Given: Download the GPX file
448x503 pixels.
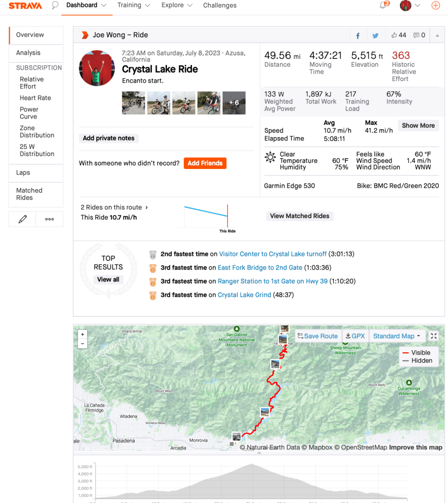Looking at the screenshot, I should click(355, 336).
